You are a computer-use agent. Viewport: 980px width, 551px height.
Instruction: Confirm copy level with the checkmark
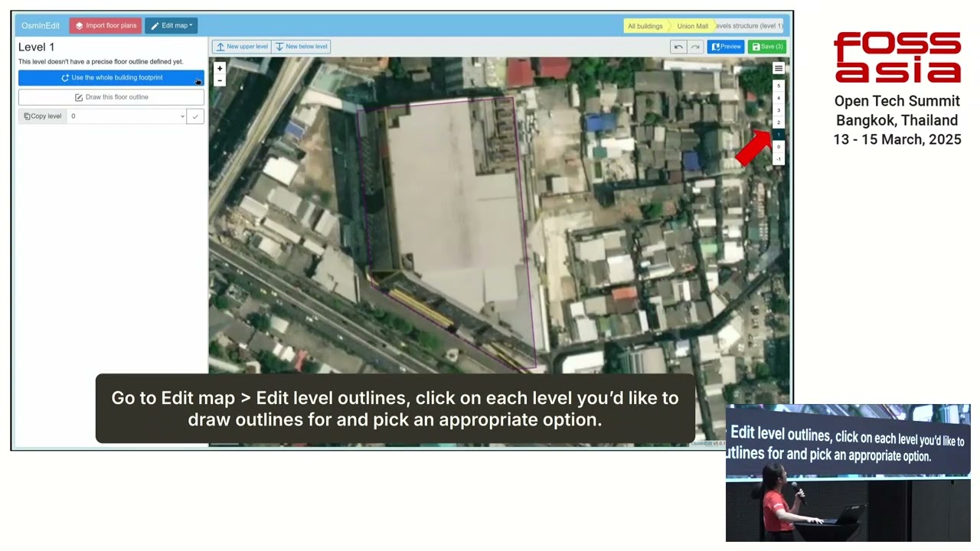pyautogui.click(x=195, y=116)
